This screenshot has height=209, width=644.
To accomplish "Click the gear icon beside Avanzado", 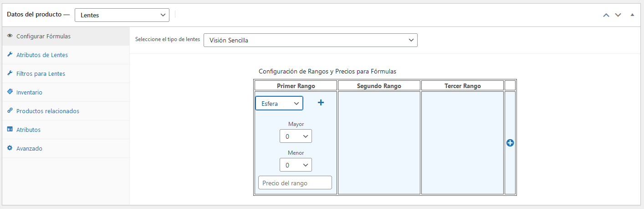I will coord(10,148).
